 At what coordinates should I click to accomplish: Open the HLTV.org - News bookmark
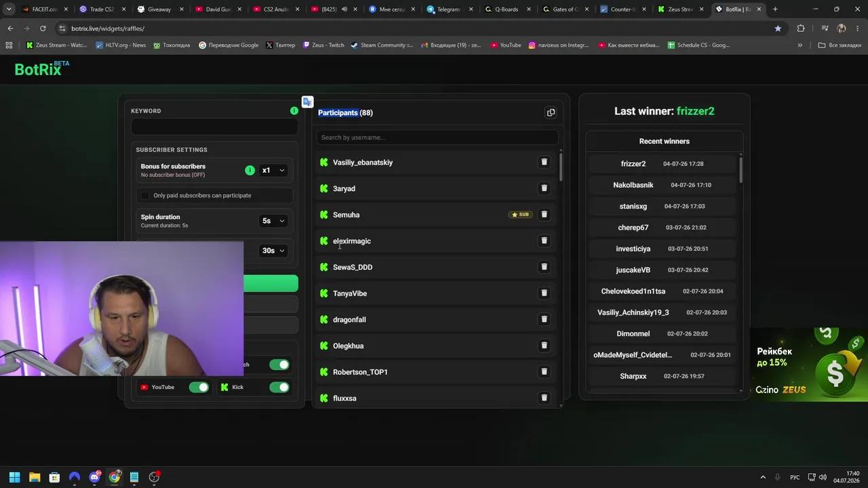[x=121, y=45]
